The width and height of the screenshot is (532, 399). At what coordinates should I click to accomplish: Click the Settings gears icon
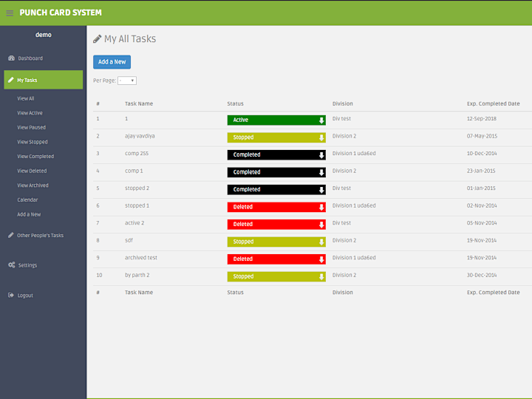click(12, 265)
